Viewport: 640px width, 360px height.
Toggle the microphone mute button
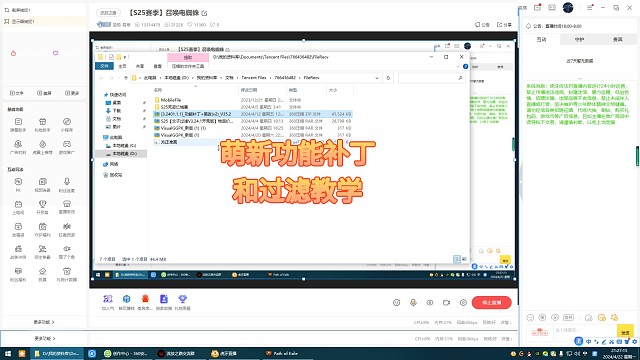point(413,302)
